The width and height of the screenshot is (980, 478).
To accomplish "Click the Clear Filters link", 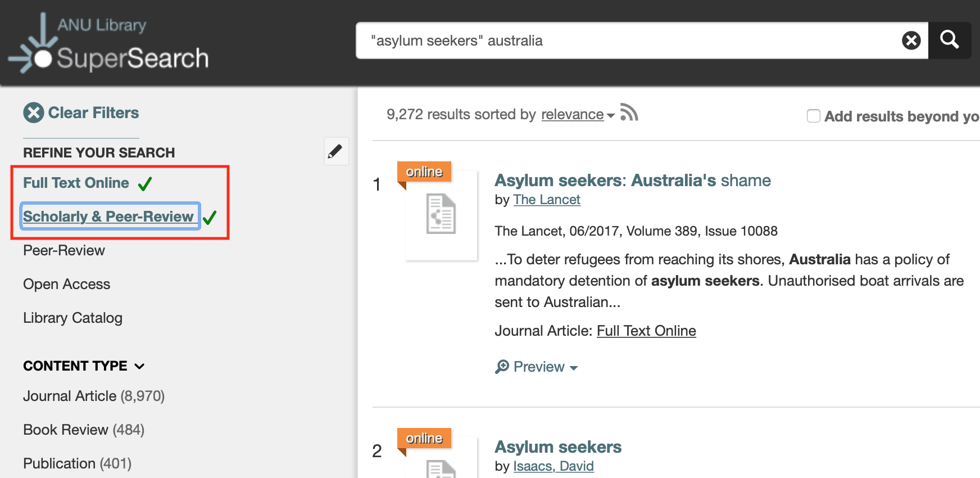I will click(93, 113).
